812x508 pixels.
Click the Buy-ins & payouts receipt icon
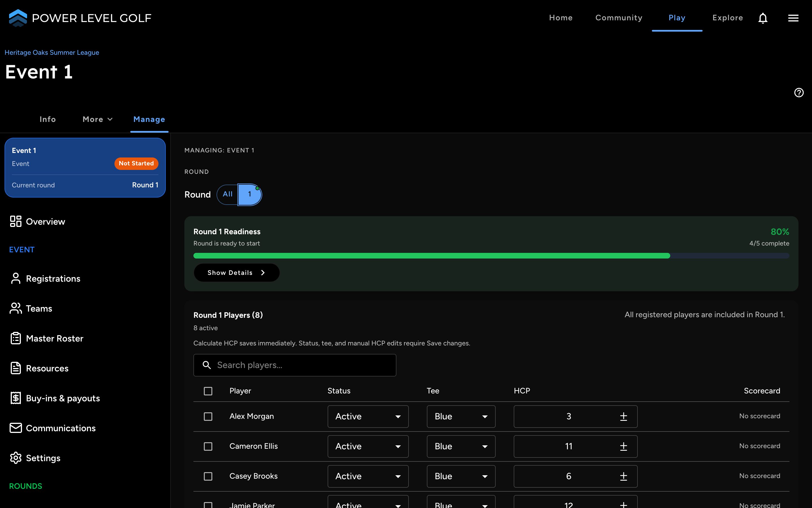pos(16,398)
